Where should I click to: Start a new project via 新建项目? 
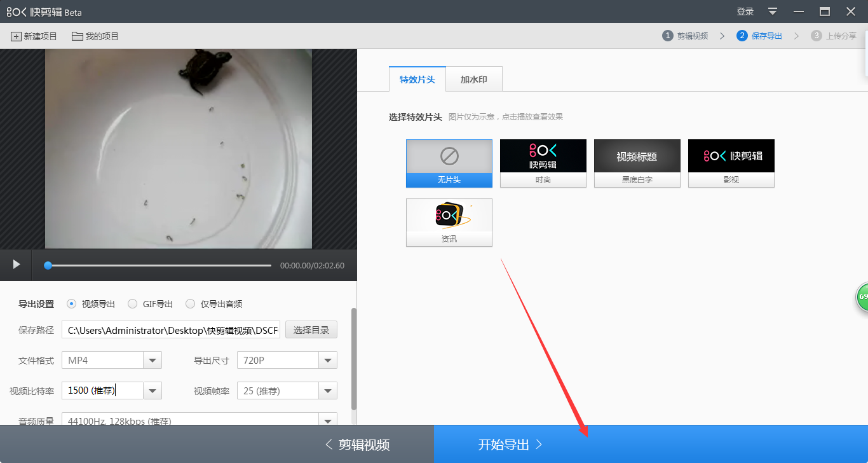tap(34, 36)
